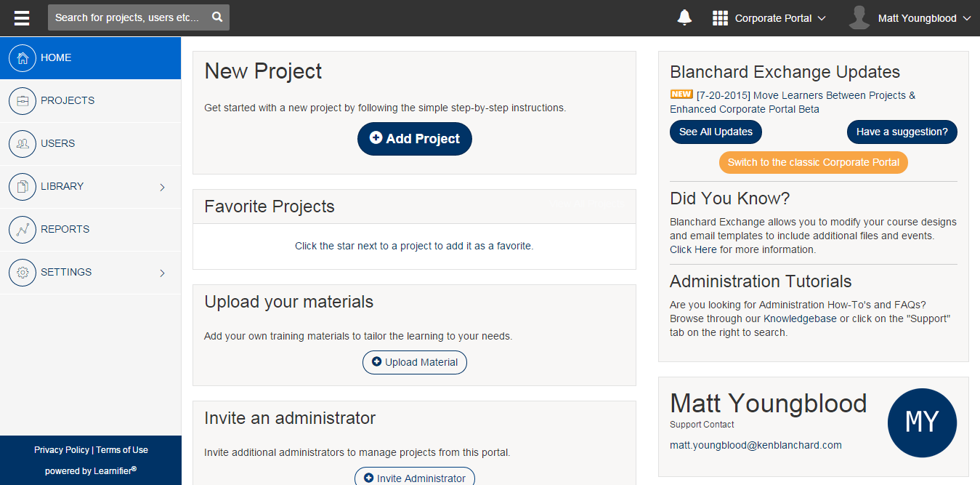
Task: Click the 'Blanchard Exchange Updates' heading
Action: 785,72
